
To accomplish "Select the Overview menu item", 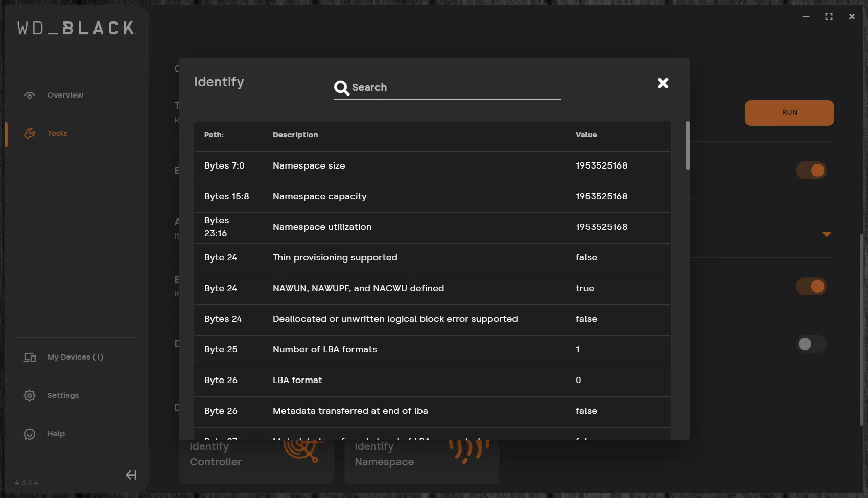I will [x=65, y=95].
